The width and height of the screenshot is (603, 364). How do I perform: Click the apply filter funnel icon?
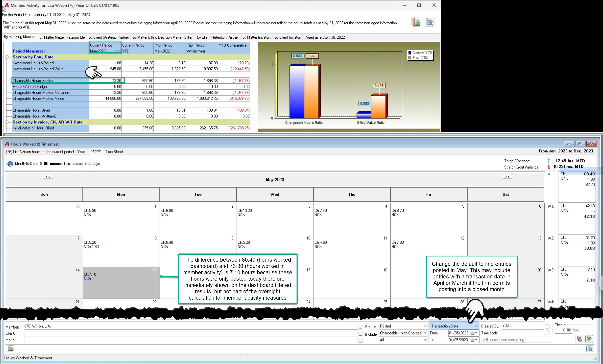point(589,339)
